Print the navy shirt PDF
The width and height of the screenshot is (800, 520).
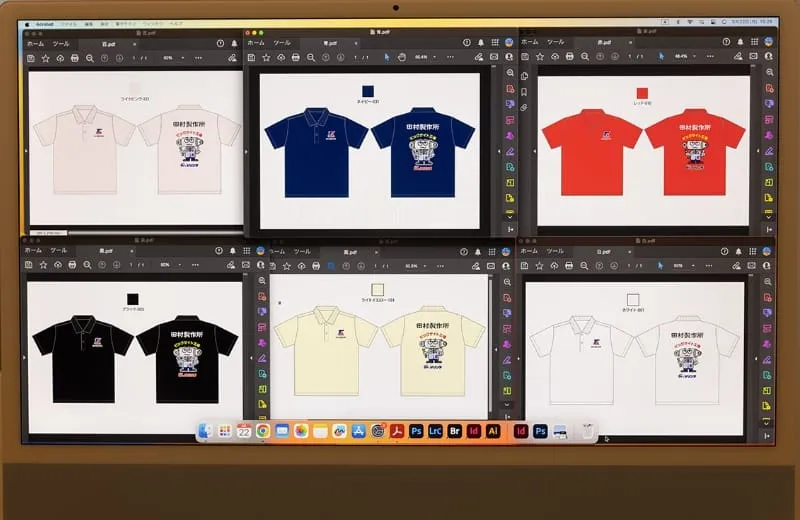click(296, 58)
